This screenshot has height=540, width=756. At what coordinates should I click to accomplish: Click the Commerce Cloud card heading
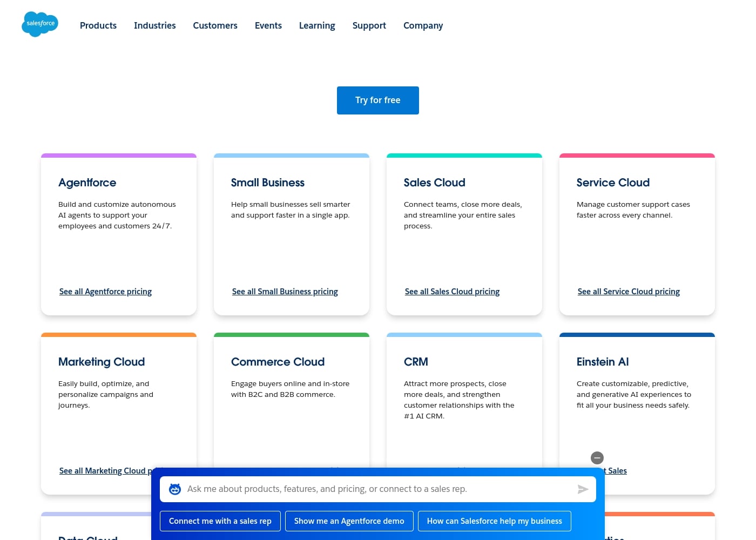(x=278, y=362)
